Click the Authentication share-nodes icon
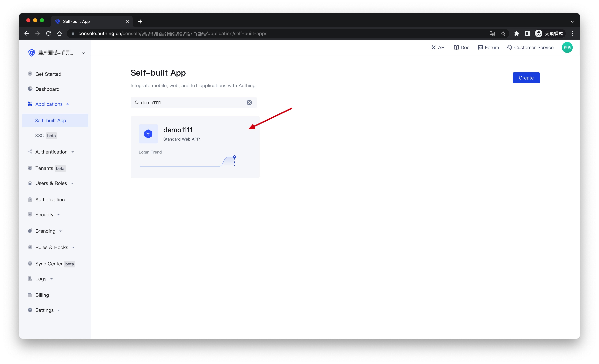 point(30,151)
